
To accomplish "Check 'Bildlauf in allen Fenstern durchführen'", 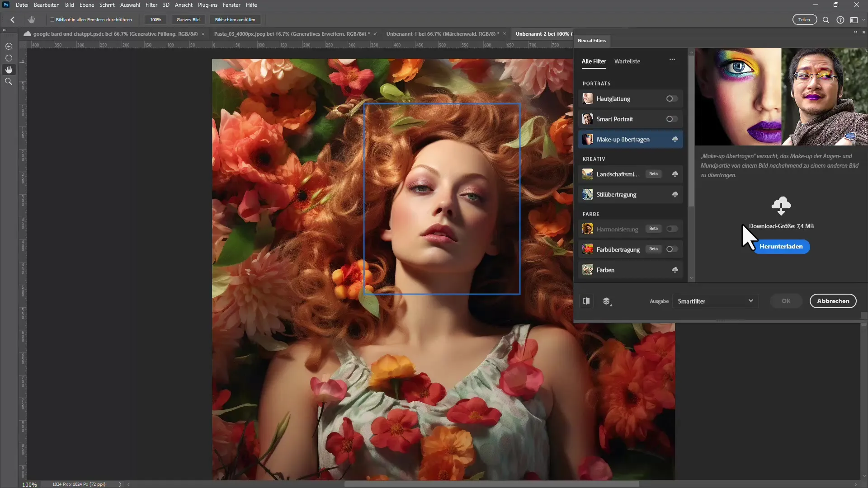I will [x=52, y=19].
